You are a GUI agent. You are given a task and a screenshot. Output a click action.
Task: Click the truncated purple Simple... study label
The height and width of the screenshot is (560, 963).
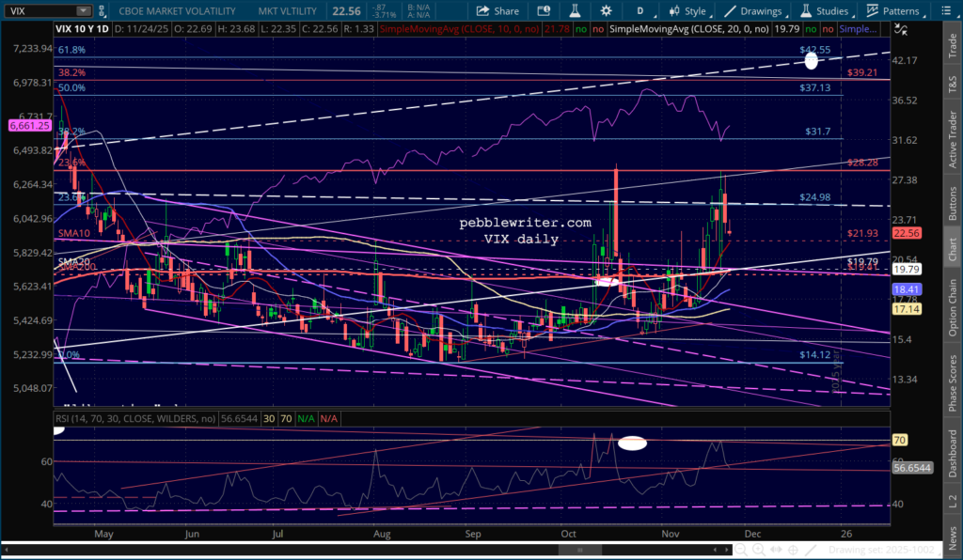[x=858, y=29]
